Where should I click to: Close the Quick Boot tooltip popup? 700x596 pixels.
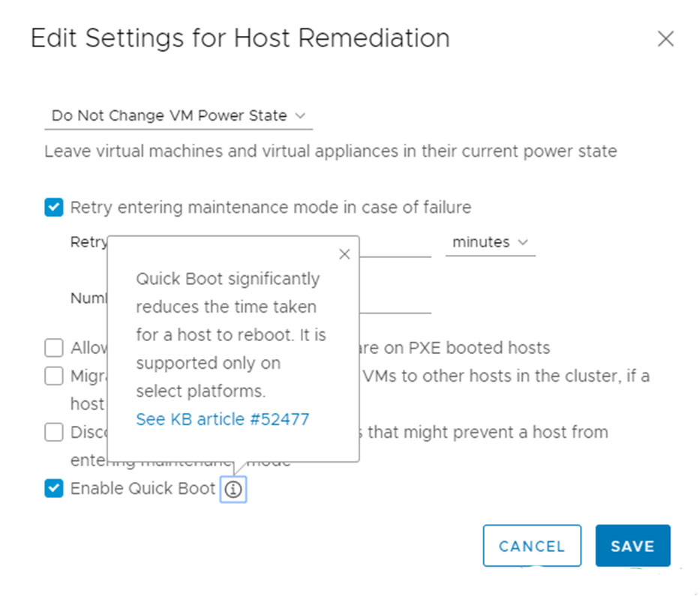(x=344, y=254)
